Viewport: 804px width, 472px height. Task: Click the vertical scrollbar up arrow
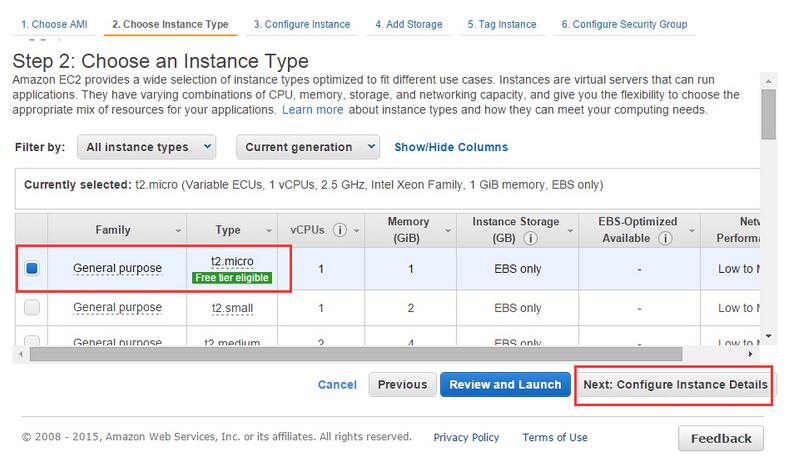768,81
